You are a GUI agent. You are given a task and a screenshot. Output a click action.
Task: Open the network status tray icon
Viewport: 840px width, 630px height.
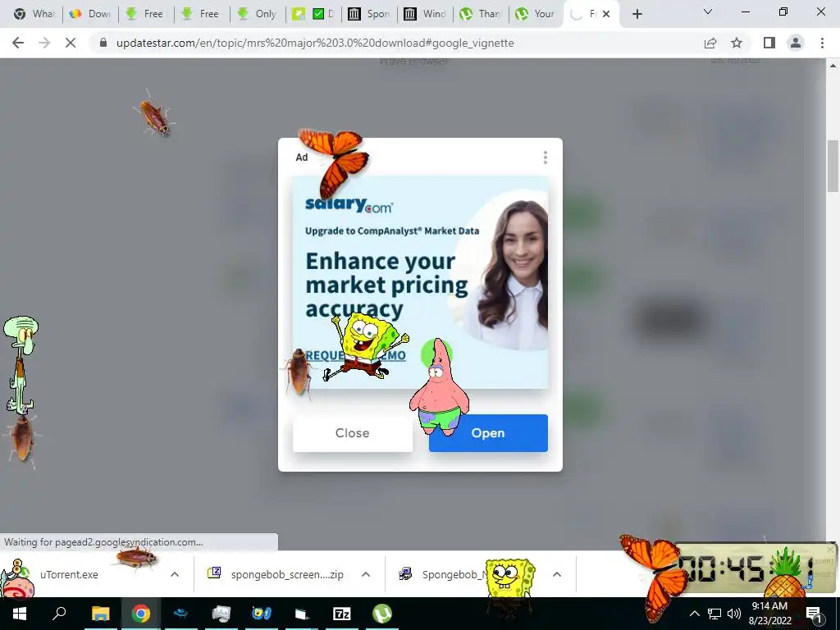click(x=714, y=614)
